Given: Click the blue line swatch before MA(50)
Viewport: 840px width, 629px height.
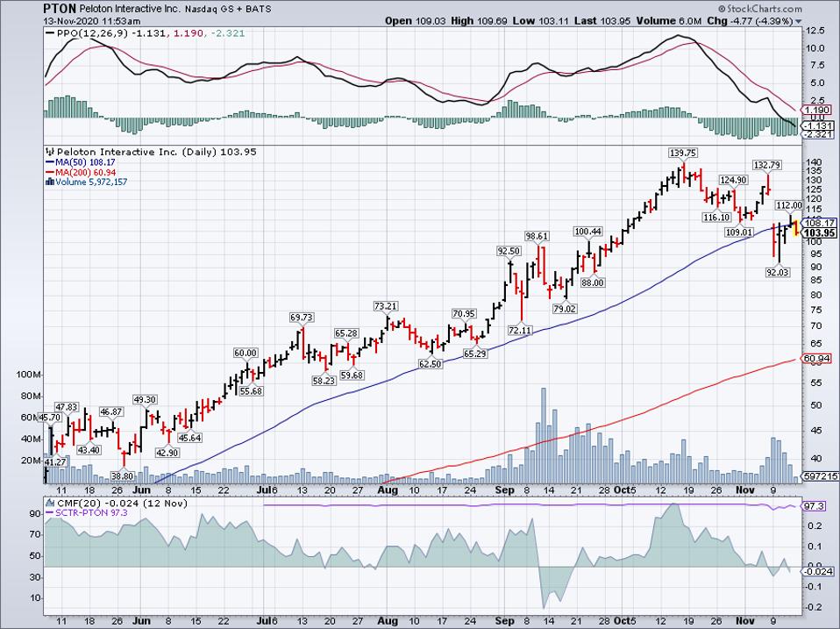Looking at the screenshot, I should pyautogui.click(x=50, y=162).
